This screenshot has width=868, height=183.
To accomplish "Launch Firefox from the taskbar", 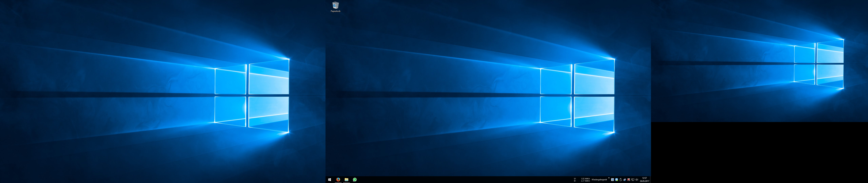I will pos(338,180).
